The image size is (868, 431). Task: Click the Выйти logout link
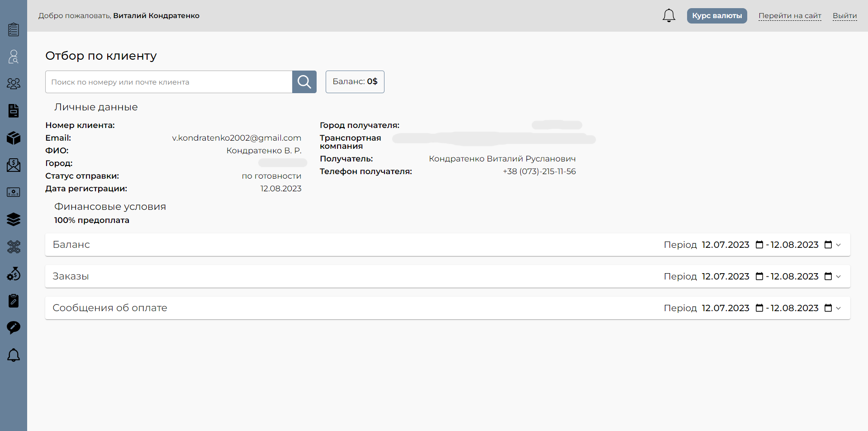tap(845, 16)
